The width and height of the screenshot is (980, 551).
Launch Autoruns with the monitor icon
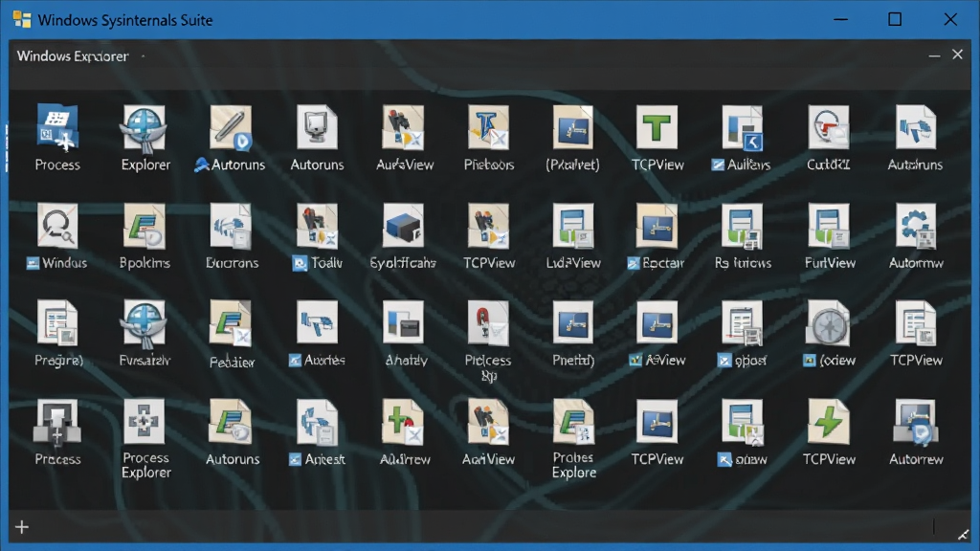click(x=317, y=127)
